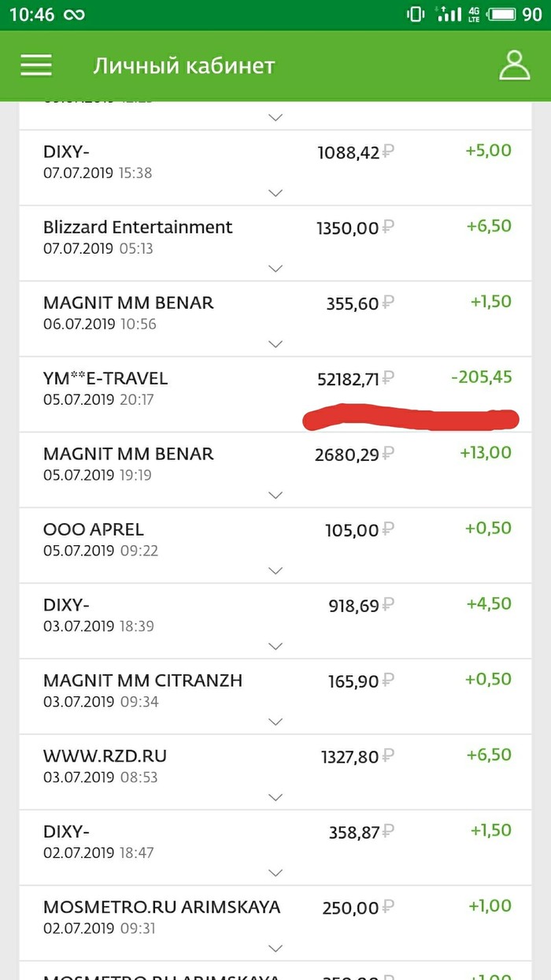Expand the OOO APREL transaction details

275,570
